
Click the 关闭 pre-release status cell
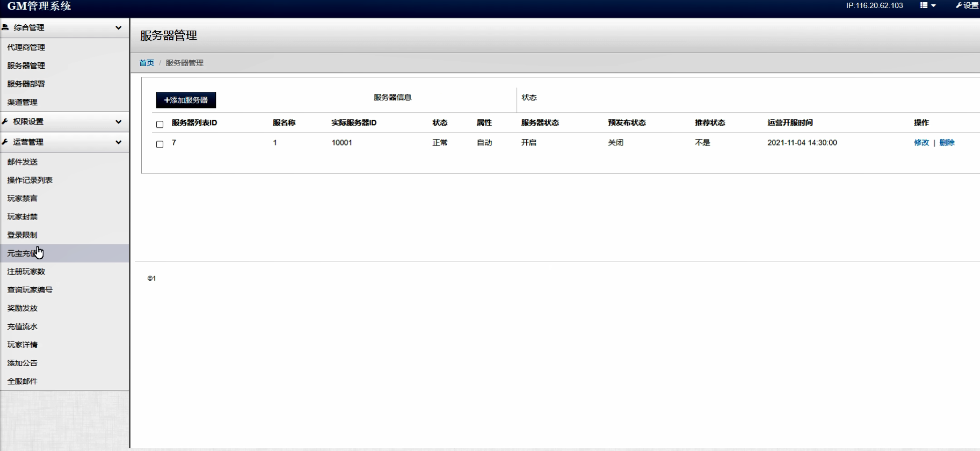tap(616, 142)
